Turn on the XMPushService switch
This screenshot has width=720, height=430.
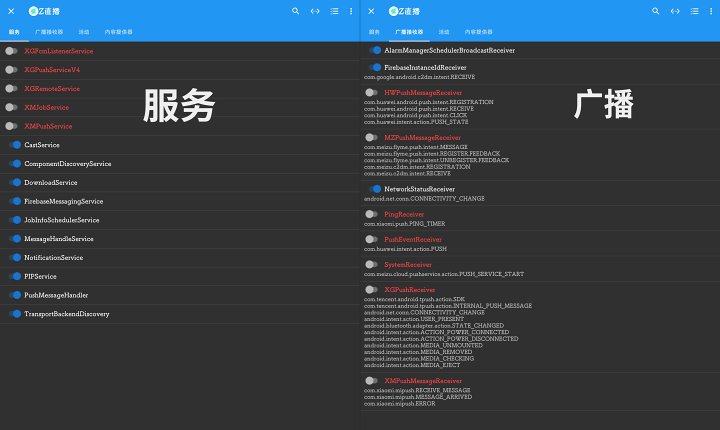[x=11, y=126]
